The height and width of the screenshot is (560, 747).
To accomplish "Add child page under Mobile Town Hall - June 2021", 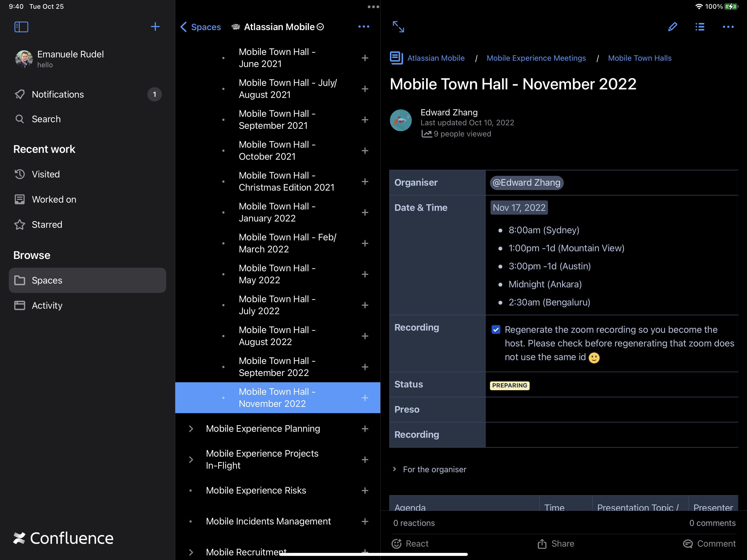I will [x=365, y=58].
